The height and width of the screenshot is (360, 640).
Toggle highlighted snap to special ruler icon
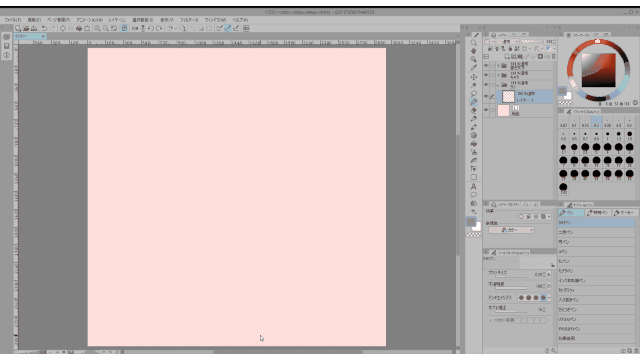(x=228, y=28)
